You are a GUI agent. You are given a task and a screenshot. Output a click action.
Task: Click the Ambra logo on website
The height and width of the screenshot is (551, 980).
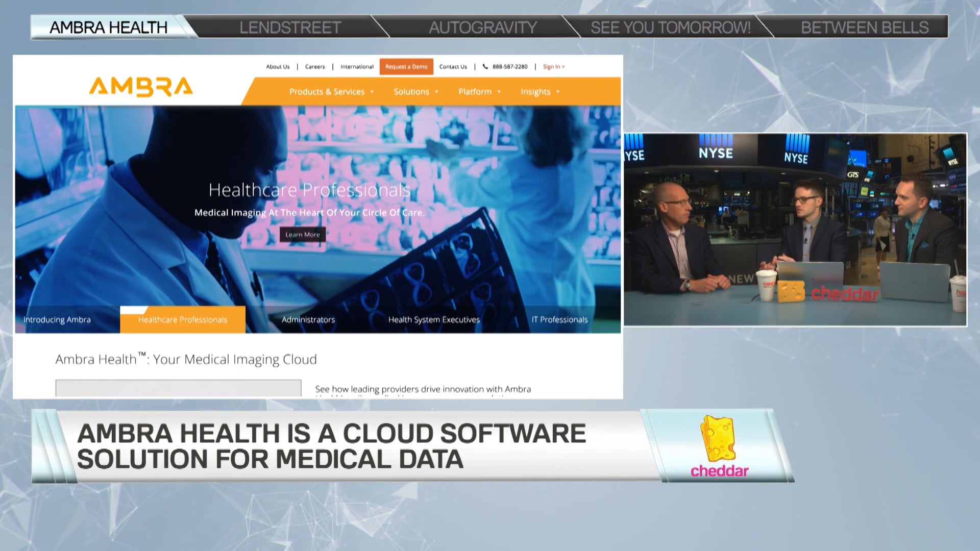(141, 87)
